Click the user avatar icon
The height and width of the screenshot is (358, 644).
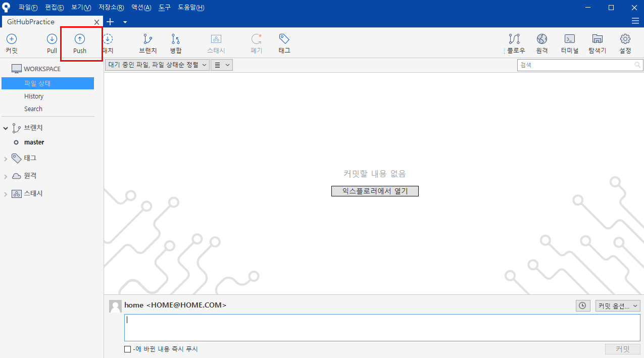pyautogui.click(x=115, y=306)
